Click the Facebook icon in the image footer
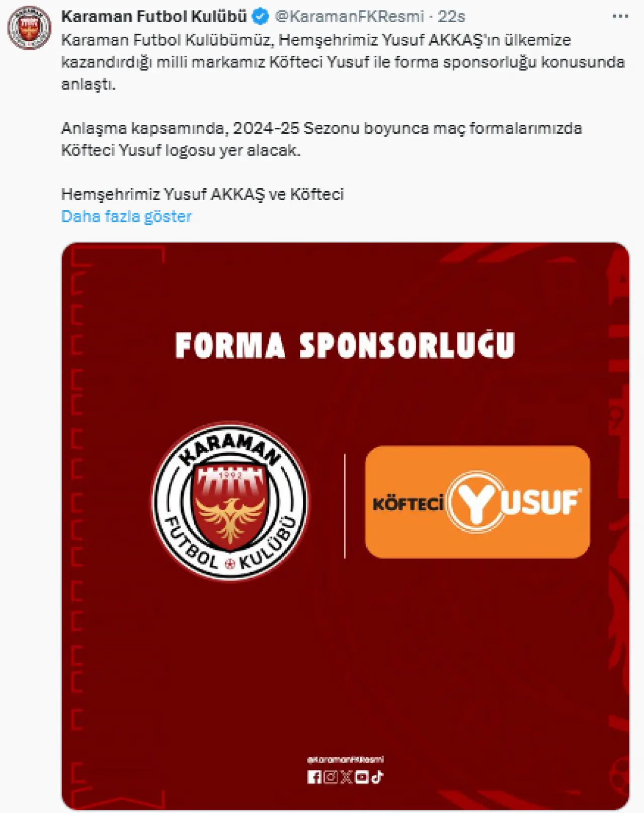 [x=314, y=777]
